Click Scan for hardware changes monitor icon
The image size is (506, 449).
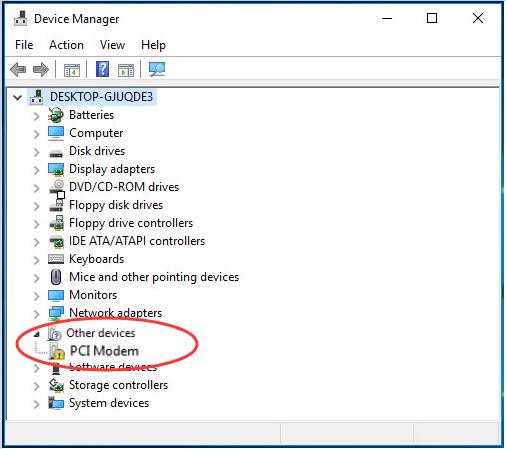point(157,70)
